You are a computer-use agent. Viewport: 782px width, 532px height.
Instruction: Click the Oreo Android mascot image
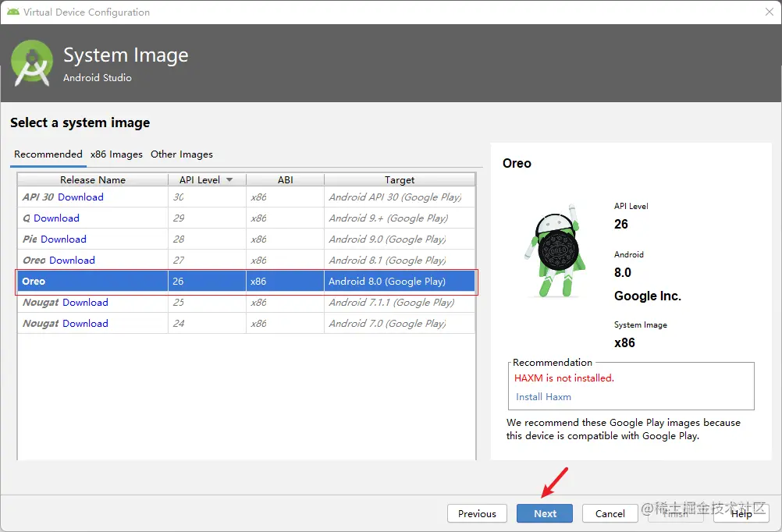(555, 250)
